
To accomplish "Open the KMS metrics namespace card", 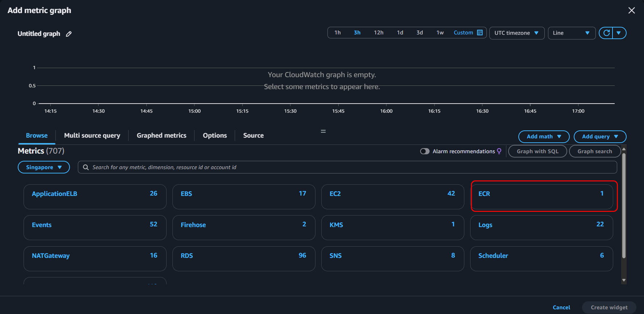I will (393, 227).
